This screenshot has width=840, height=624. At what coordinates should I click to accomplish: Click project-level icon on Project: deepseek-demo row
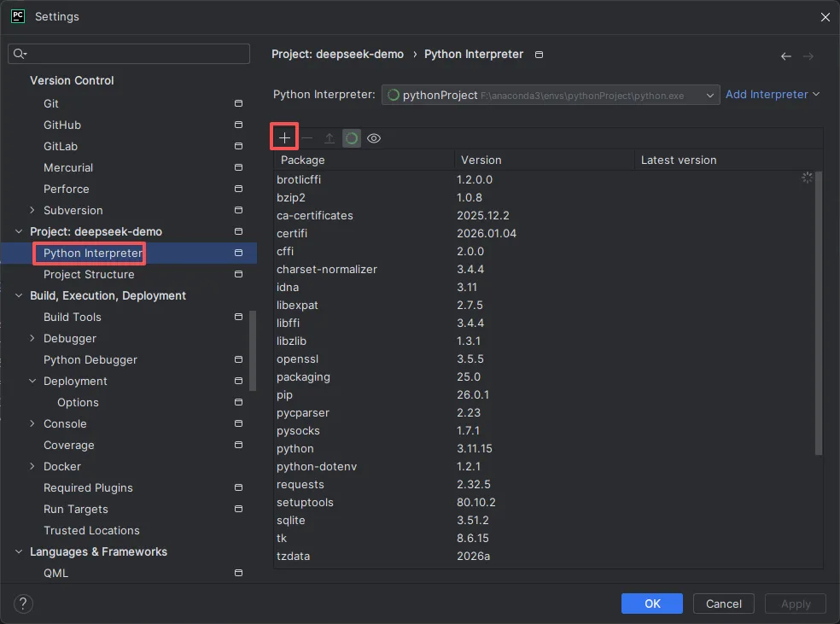[238, 231]
